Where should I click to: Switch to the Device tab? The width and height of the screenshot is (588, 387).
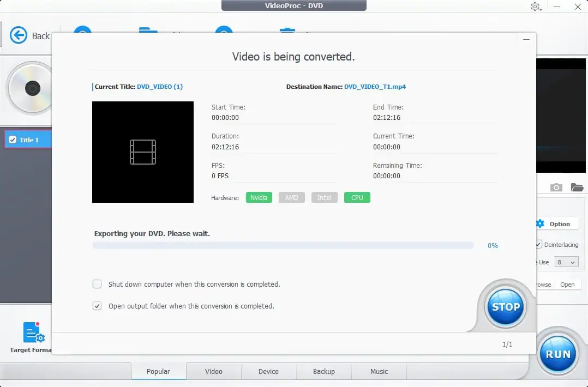(x=268, y=371)
